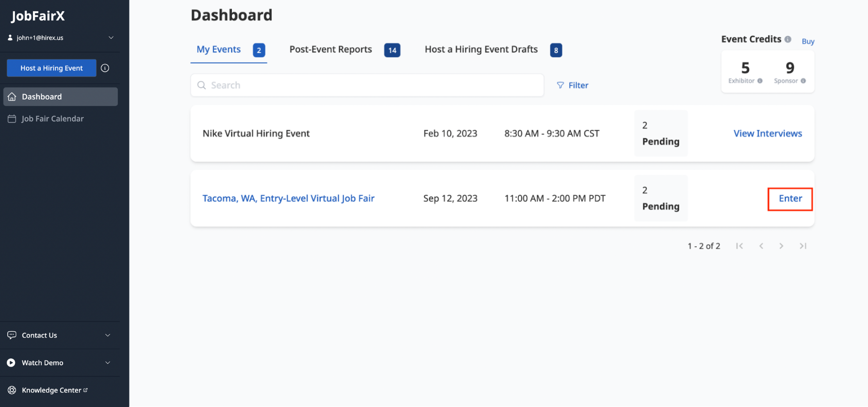This screenshot has height=407, width=868.
Task: Click the Dashboard page heading
Action: click(x=231, y=15)
